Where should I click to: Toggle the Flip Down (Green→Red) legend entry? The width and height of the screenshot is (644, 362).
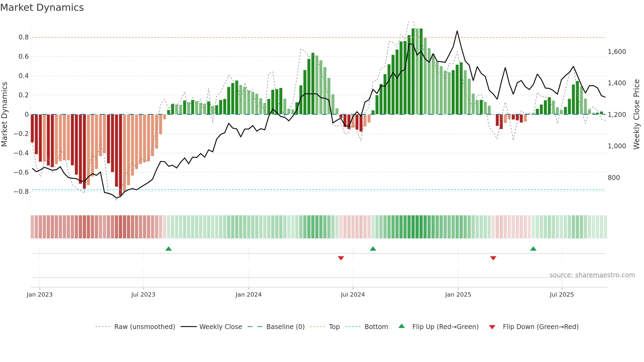534,327
